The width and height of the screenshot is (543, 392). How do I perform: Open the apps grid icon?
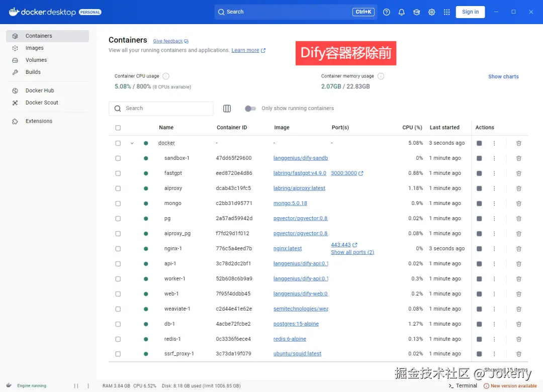coord(447,12)
